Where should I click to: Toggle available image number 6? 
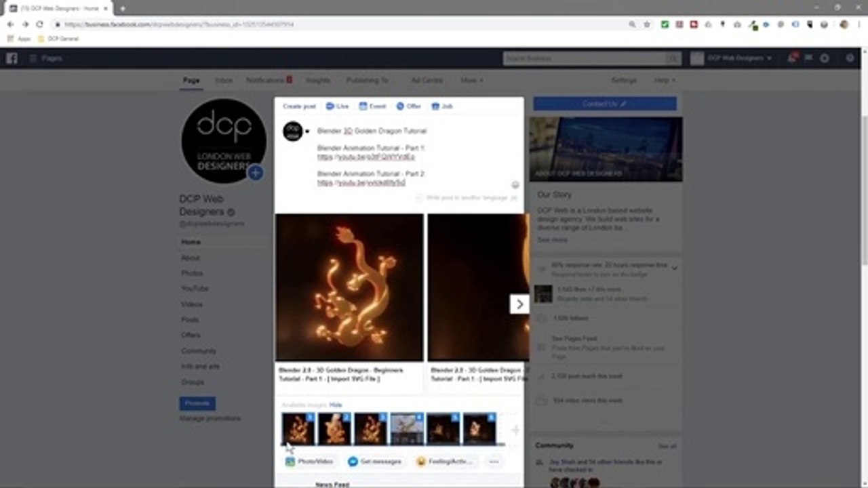tap(479, 428)
